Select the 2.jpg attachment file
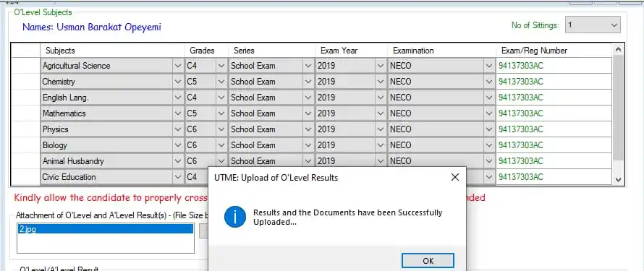 click(x=105, y=229)
